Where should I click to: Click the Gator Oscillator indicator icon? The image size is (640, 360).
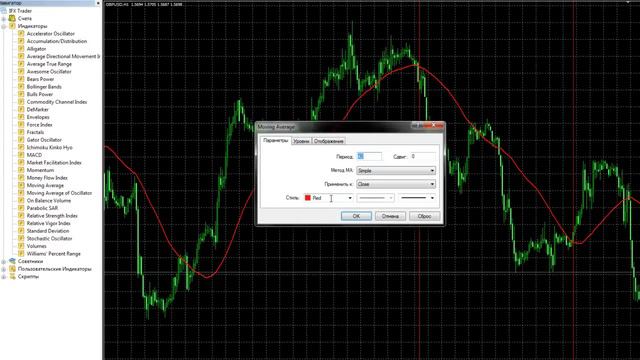pos(21,140)
